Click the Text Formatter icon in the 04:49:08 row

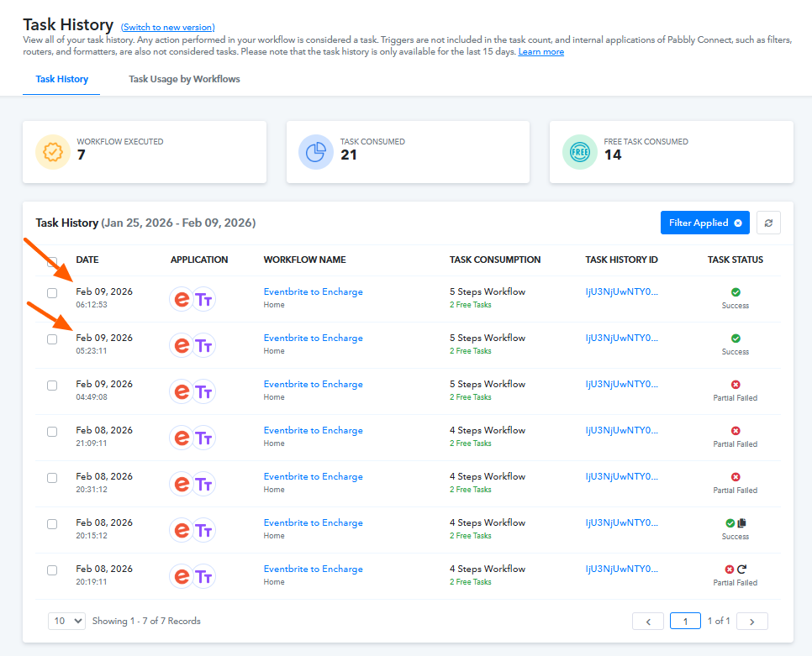pyautogui.click(x=203, y=391)
